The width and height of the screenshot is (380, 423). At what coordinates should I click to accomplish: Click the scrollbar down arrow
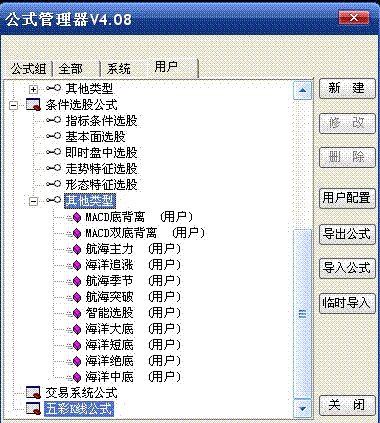point(303,408)
